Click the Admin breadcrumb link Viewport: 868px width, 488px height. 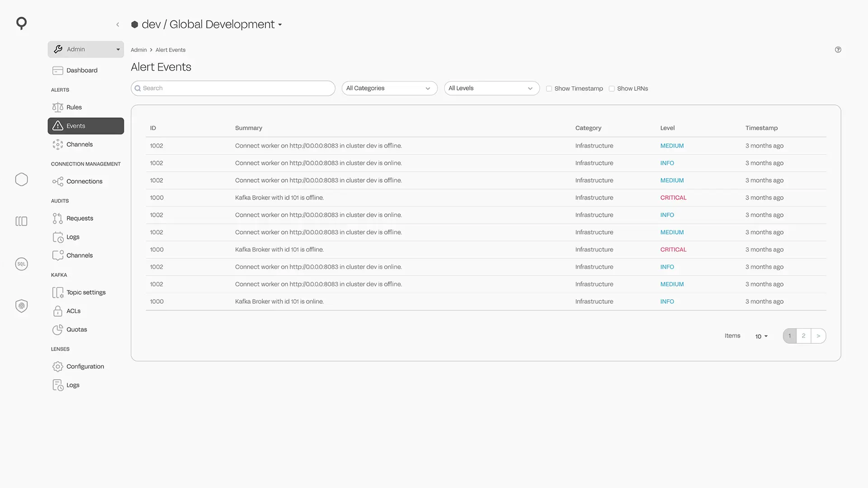point(138,50)
